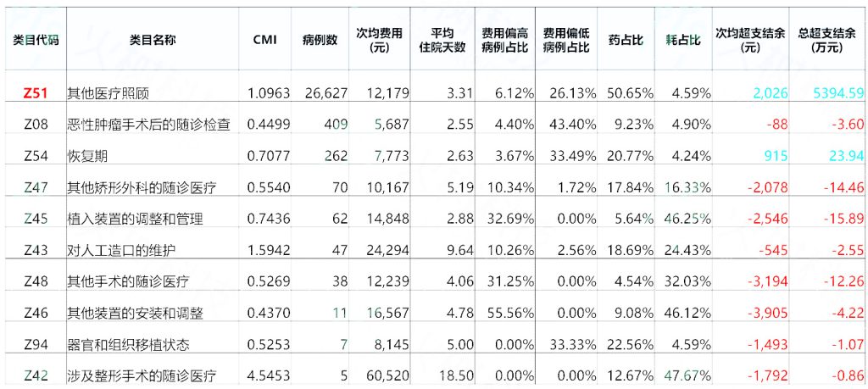Select the 总超支结余(万元) header
The image size is (868, 389).
click(826, 41)
